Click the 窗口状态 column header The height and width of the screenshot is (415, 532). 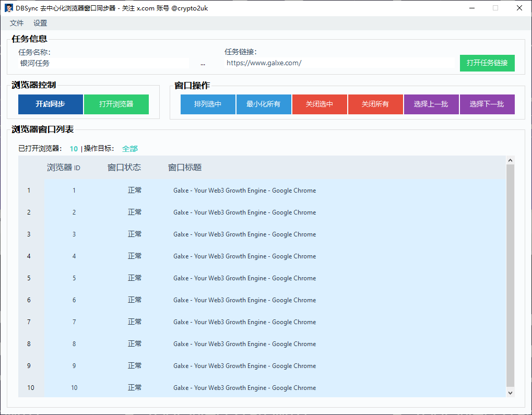[124, 167]
